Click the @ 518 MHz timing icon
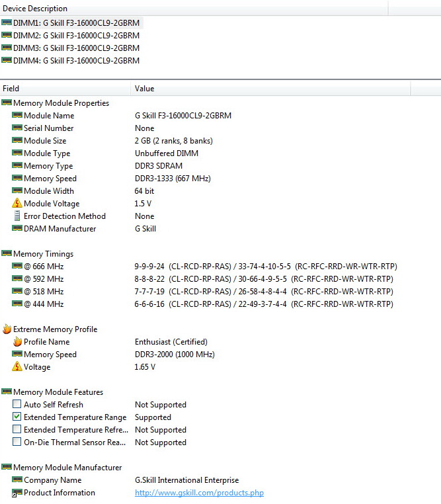The width and height of the screenshot is (441, 504). tap(17, 291)
